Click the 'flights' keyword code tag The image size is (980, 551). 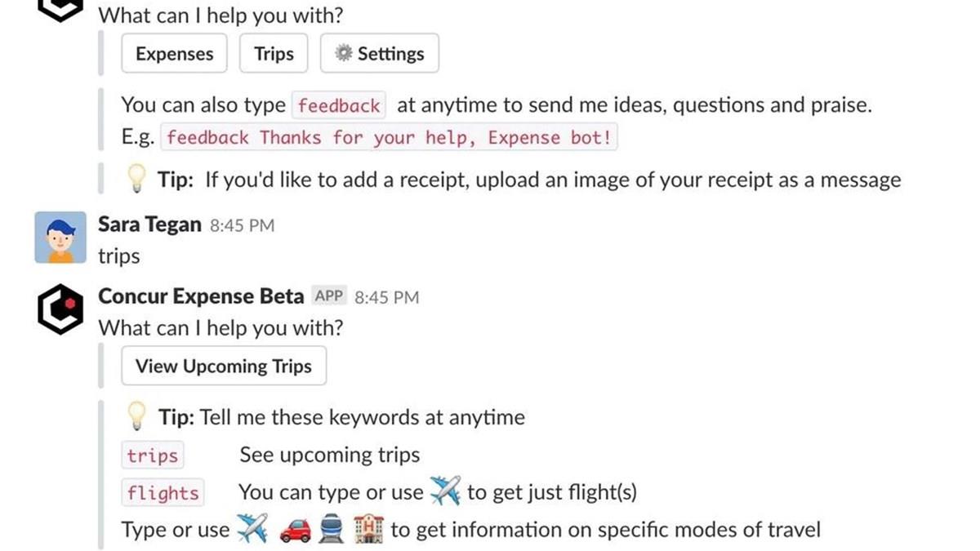pos(163,493)
